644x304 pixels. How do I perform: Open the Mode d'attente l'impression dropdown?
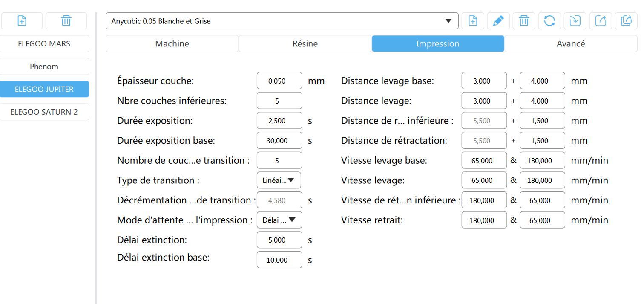point(279,220)
